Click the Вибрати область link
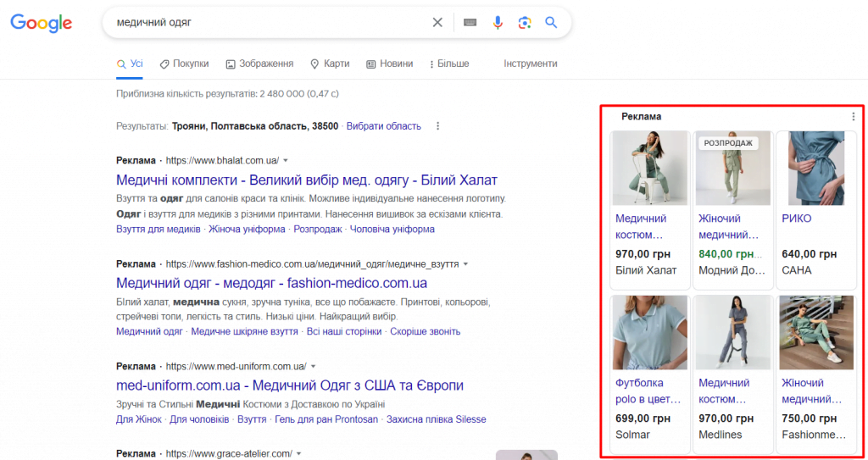The image size is (868, 460). tap(384, 126)
